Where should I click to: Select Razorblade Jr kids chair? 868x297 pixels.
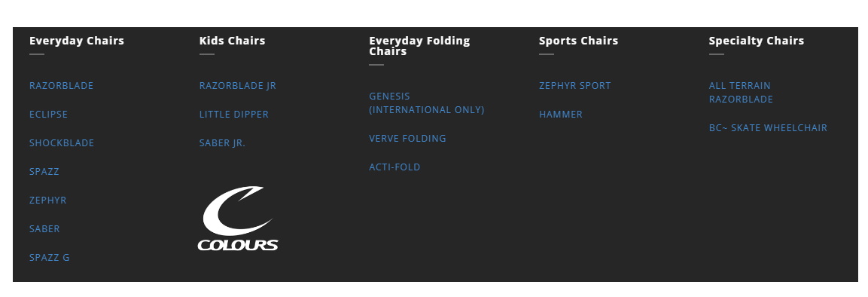(x=237, y=86)
